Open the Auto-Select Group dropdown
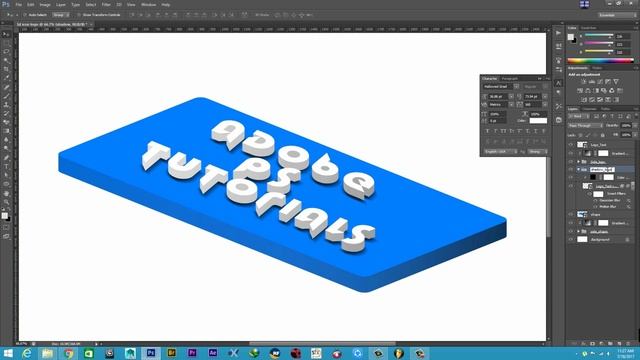 pyautogui.click(x=61, y=15)
